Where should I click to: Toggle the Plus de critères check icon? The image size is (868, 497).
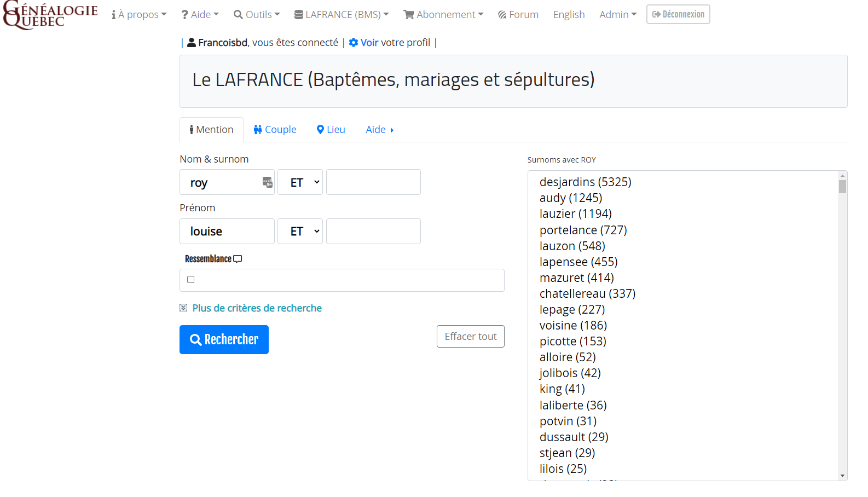pos(183,308)
